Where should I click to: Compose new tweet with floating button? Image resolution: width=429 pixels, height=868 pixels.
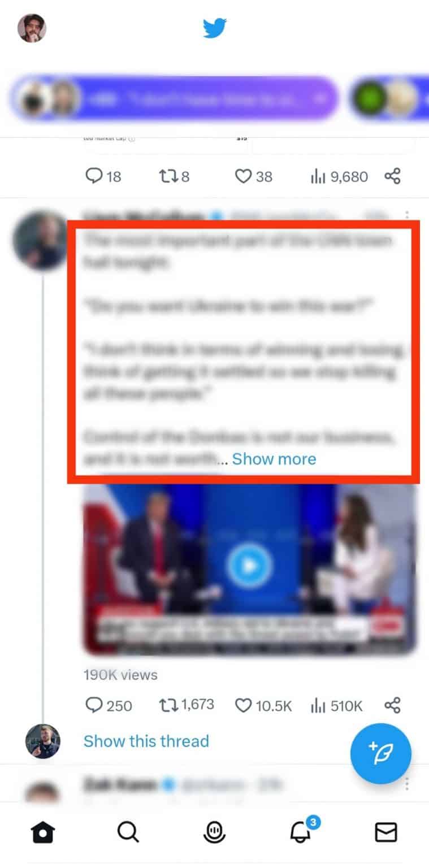[381, 754]
